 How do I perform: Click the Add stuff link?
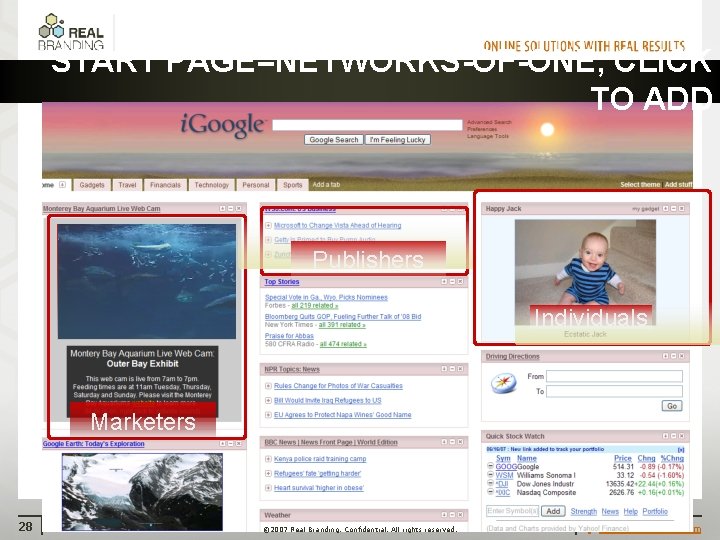(x=678, y=185)
